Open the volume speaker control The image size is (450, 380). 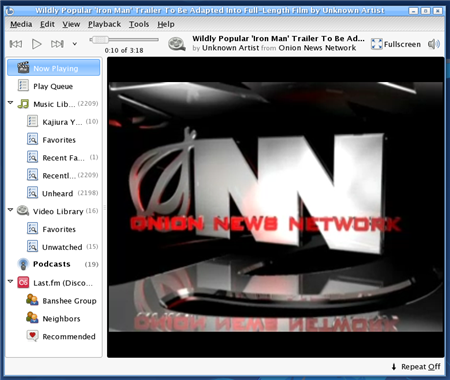point(434,44)
